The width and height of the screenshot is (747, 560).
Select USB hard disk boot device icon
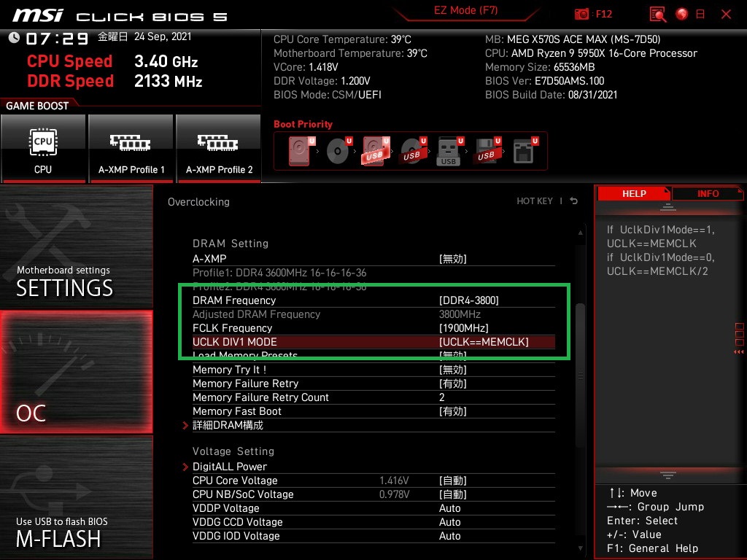click(x=376, y=152)
